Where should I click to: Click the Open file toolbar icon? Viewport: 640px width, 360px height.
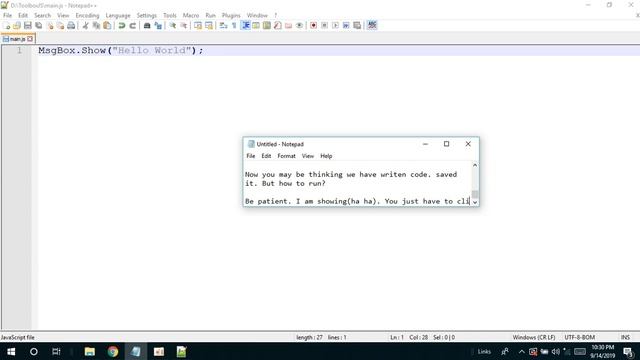pos(17,26)
